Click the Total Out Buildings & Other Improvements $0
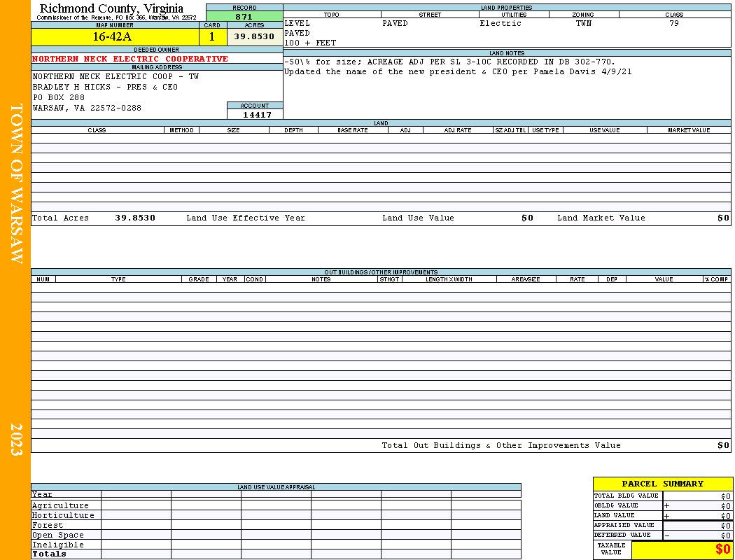The height and width of the screenshot is (560, 735). [x=723, y=446]
